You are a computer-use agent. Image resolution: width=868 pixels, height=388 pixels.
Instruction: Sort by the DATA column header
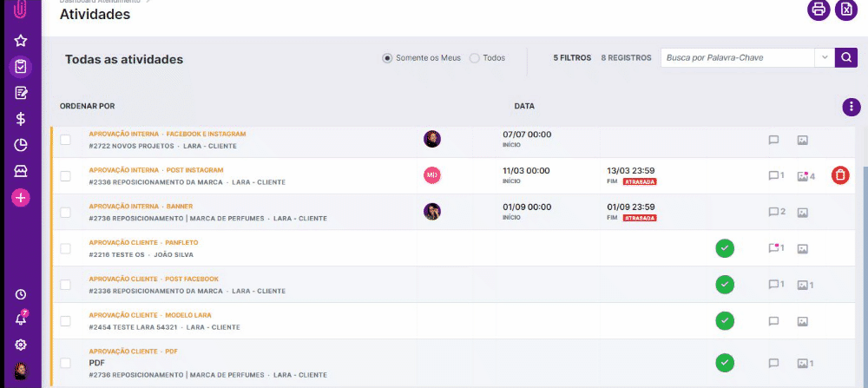point(524,106)
